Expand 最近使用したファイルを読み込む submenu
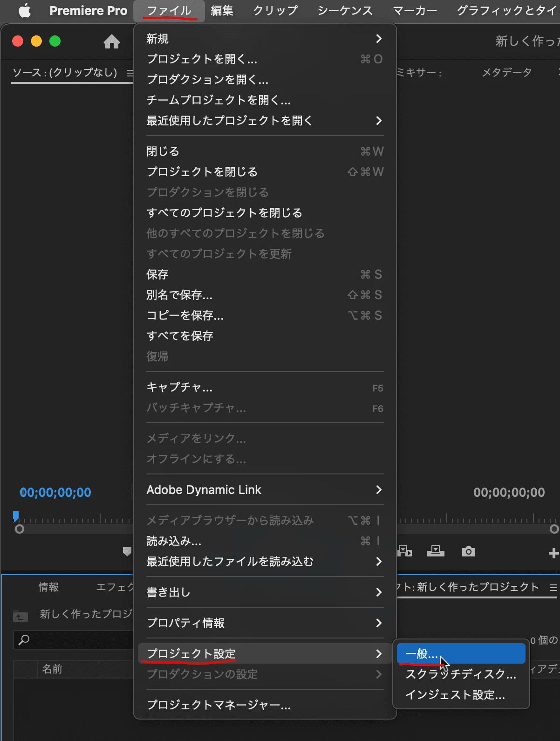Image resolution: width=560 pixels, height=741 pixels. pyautogui.click(x=265, y=562)
